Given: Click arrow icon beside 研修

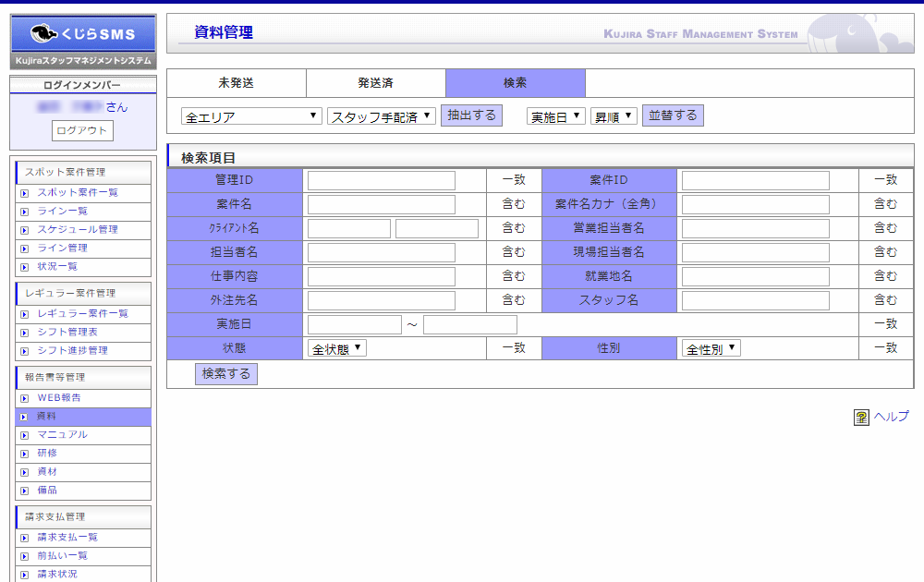Looking at the screenshot, I should [25, 454].
